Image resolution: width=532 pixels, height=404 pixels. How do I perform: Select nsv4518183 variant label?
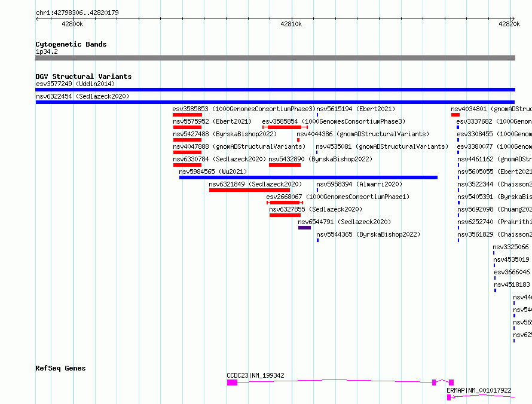click(512, 284)
